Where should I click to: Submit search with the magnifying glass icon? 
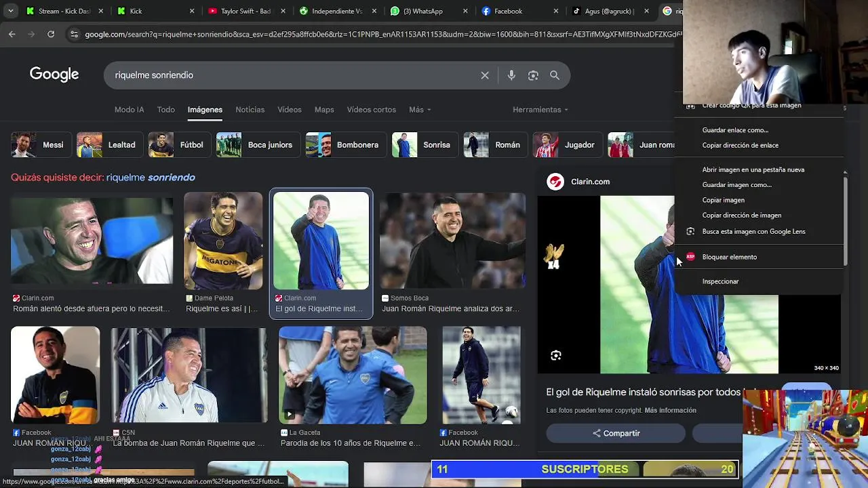tap(555, 75)
